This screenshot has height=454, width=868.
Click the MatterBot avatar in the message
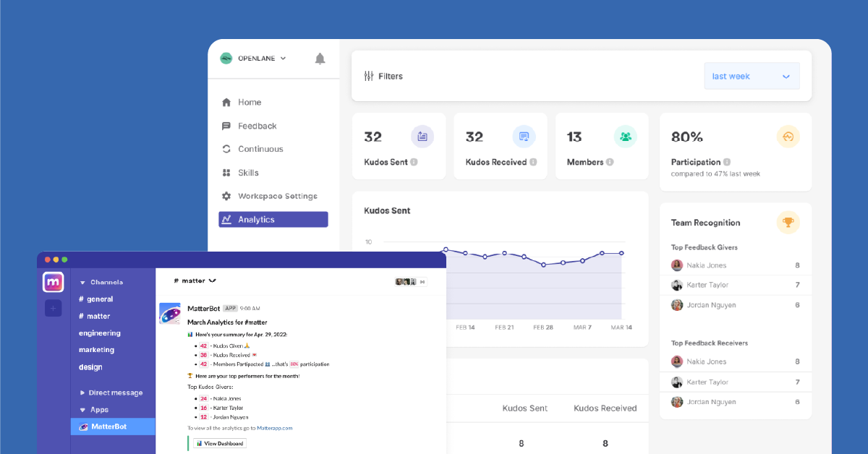(x=170, y=314)
